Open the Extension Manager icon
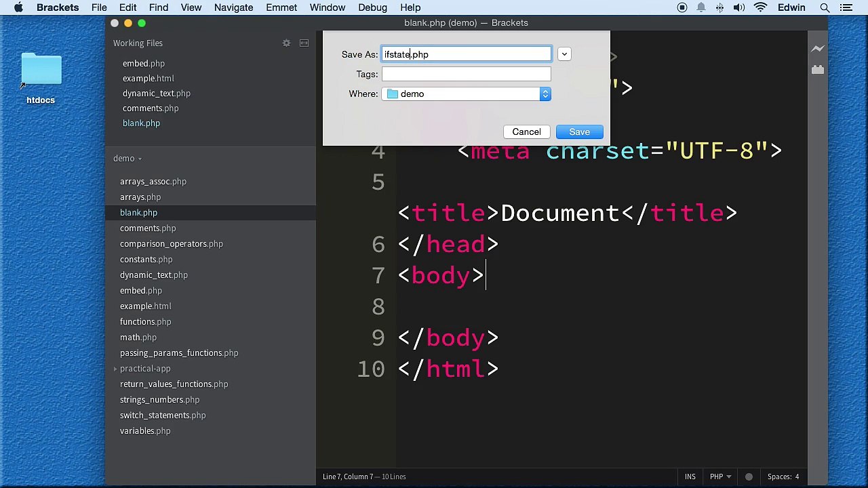The height and width of the screenshot is (488, 868). (x=817, y=70)
